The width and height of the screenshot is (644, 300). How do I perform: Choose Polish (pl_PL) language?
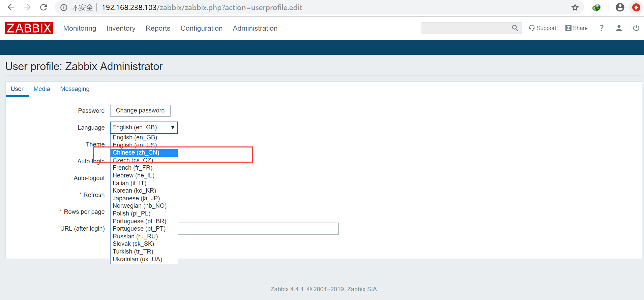(144, 213)
